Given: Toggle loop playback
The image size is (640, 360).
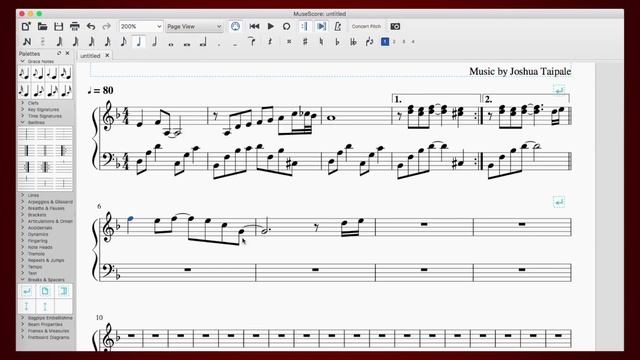Looking at the screenshot, I should coord(287,27).
